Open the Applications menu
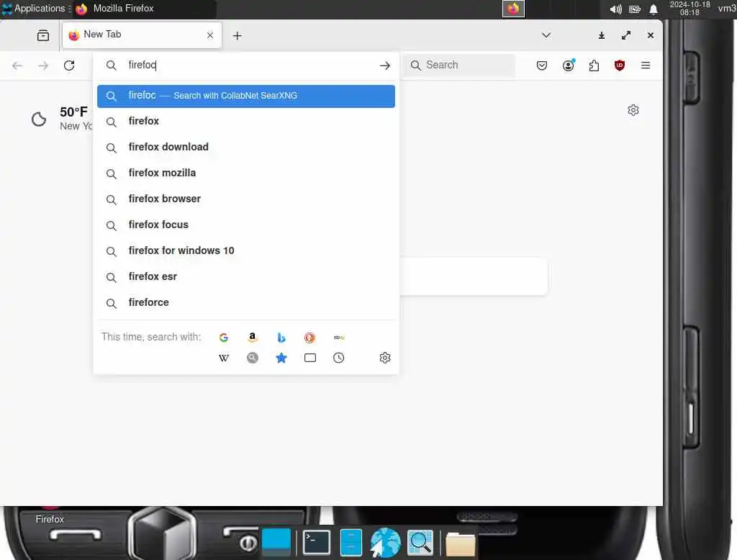 (35, 9)
